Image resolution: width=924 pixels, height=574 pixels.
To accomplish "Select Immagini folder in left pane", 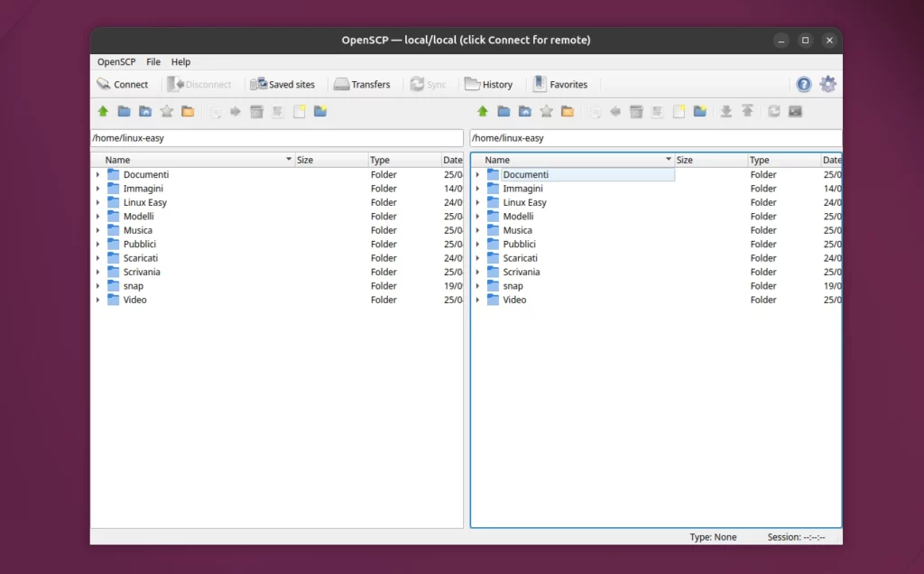I will click(x=143, y=189).
